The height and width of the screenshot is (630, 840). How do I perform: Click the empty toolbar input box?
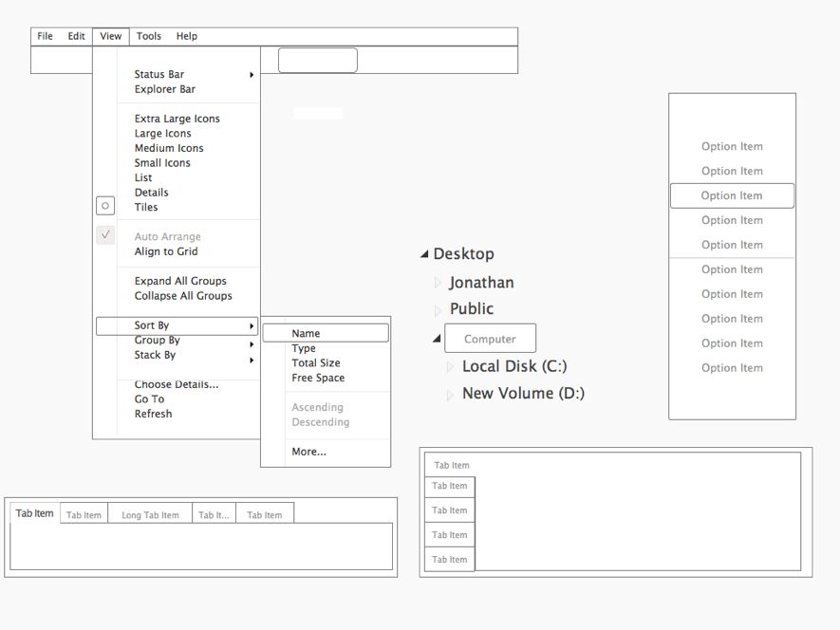[x=318, y=60]
